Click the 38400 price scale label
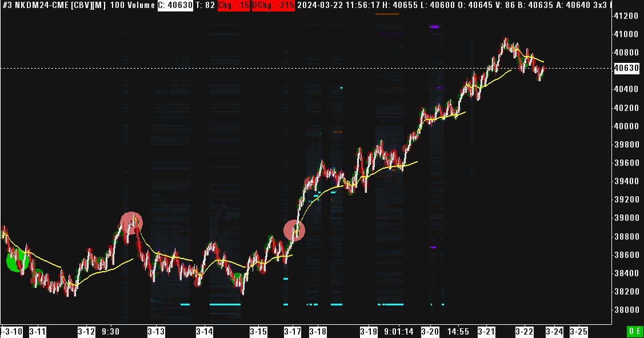Viewport: 644px width, 338px height. [x=626, y=273]
